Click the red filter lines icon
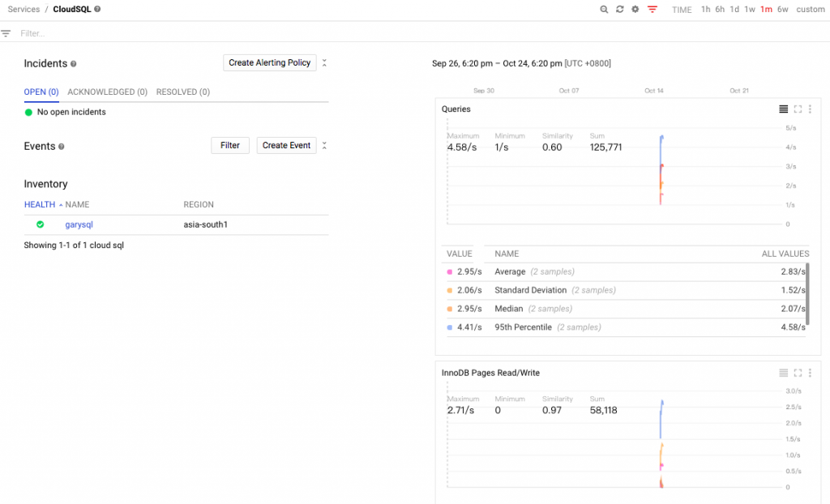 [x=652, y=10]
